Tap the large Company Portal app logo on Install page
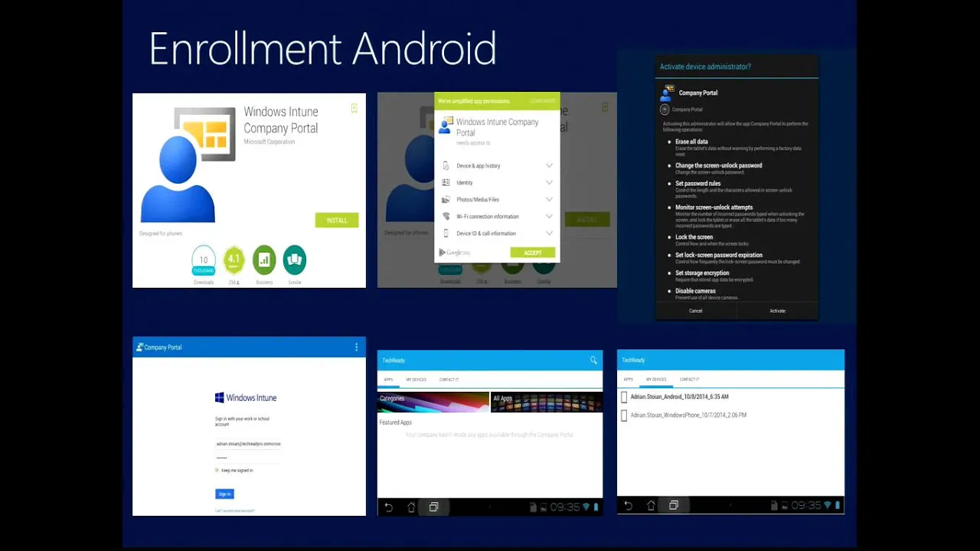Viewport: 980px width, 551px height. pyautogui.click(x=188, y=164)
